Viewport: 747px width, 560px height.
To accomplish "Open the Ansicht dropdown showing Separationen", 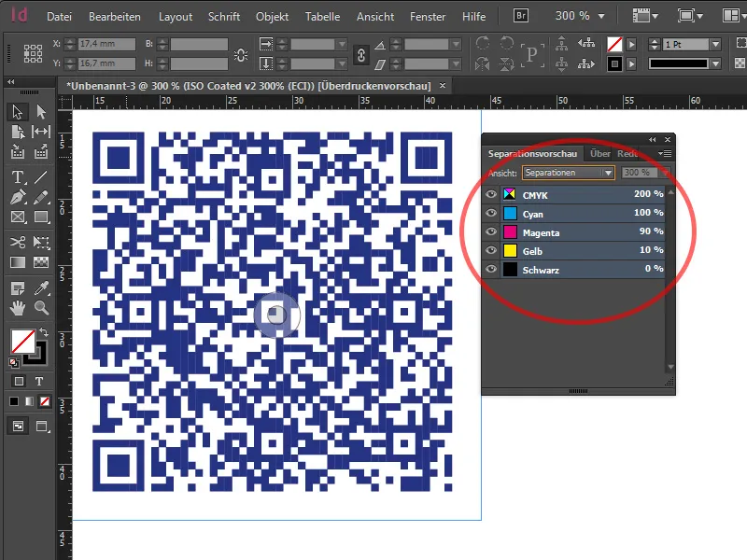I will click(x=571, y=172).
